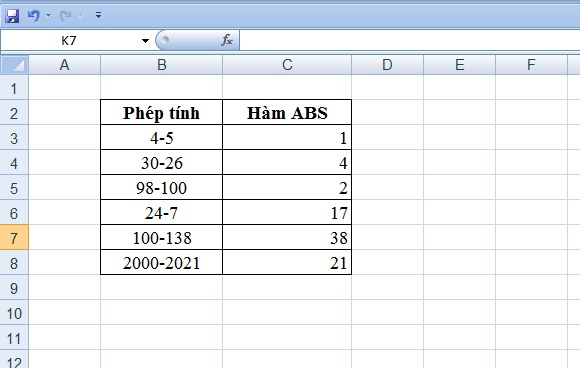Select row 11 header

click(x=14, y=338)
